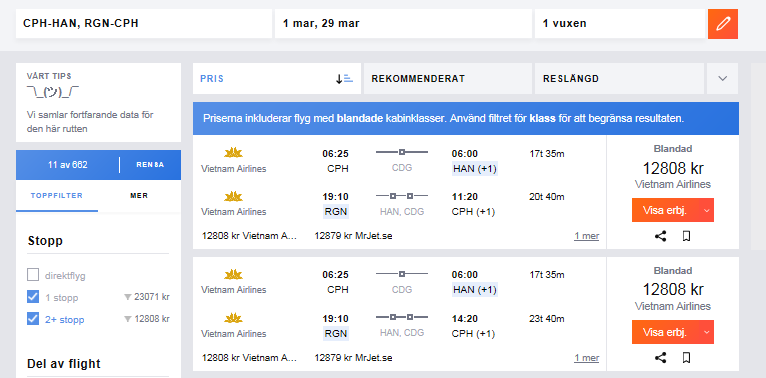Share the first flight result
The height and width of the screenshot is (378, 766).
pyautogui.click(x=660, y=236)
